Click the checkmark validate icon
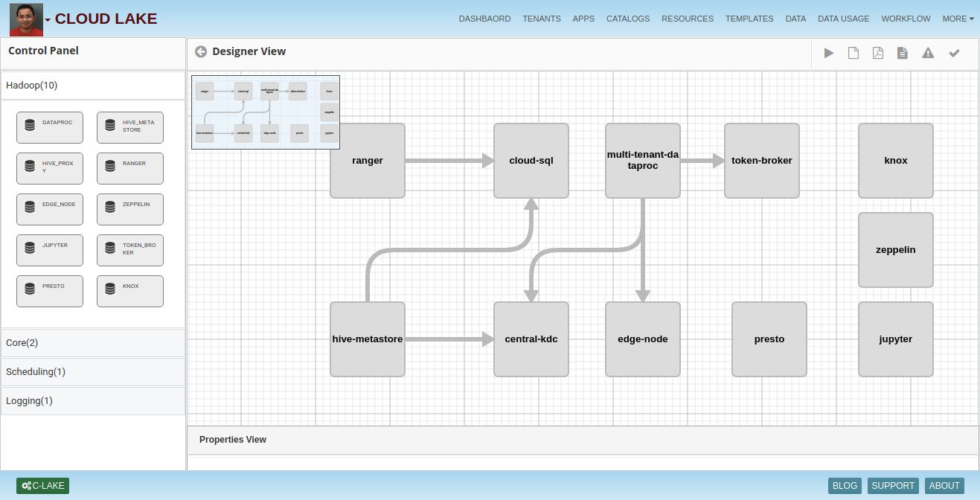Viewport: 980px width, 500px height. pos(954,53)
